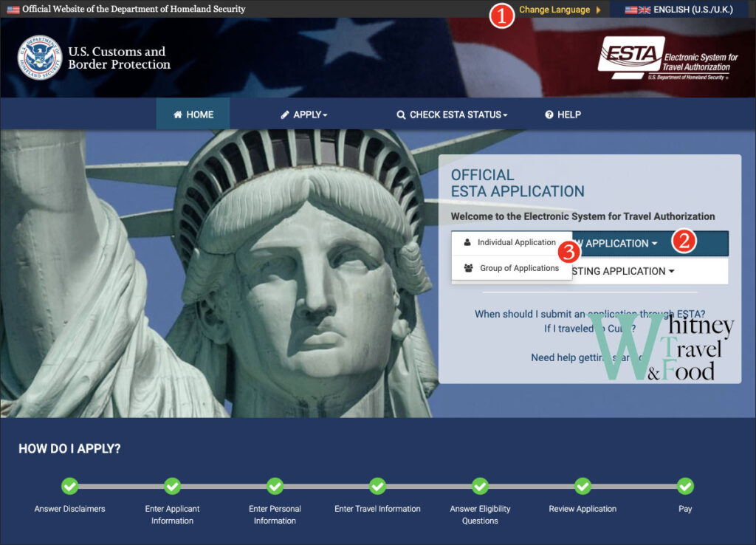The image size is (756, 545).
Task: Click the green checkmark above Pay
Action: (685, 486)
